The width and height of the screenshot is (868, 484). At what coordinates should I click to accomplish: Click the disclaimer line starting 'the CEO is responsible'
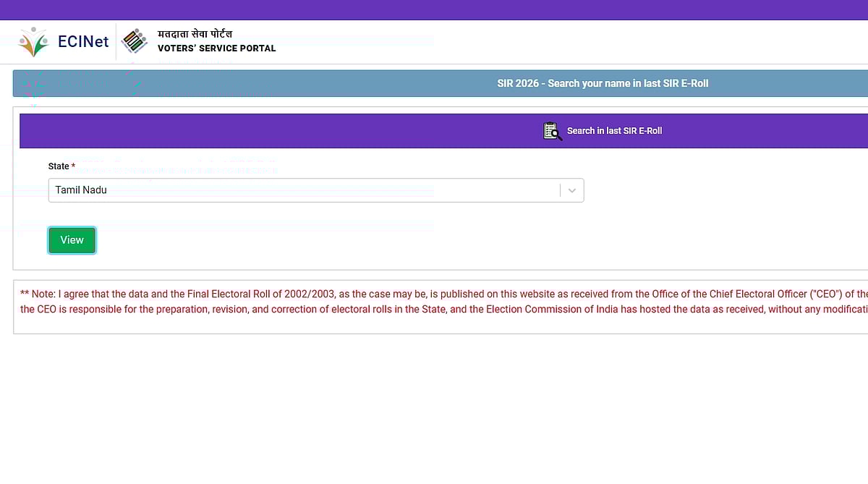(x=434, y=309)
